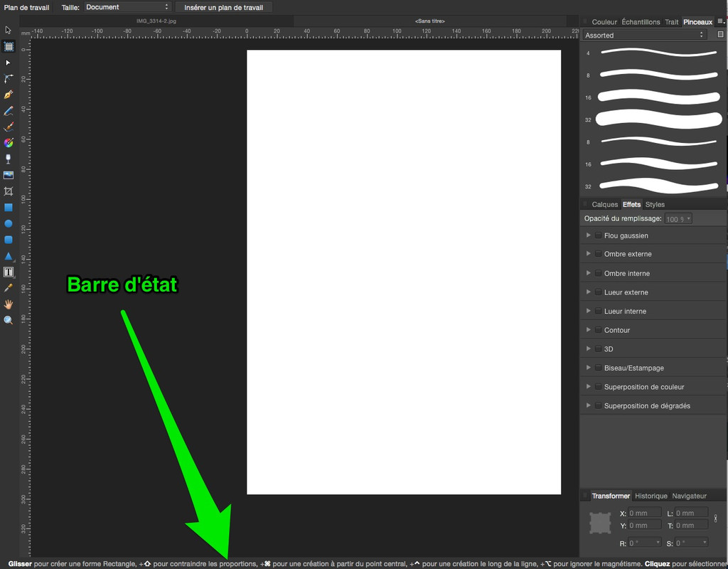Open the S shear dropdown
This screenshot has width=728, height=569.
point(691,543)
